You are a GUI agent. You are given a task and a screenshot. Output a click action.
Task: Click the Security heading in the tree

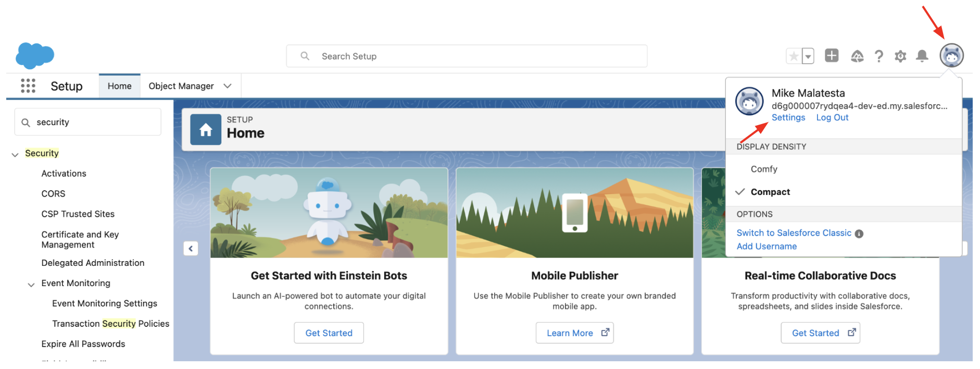click(x=42, y=153)
